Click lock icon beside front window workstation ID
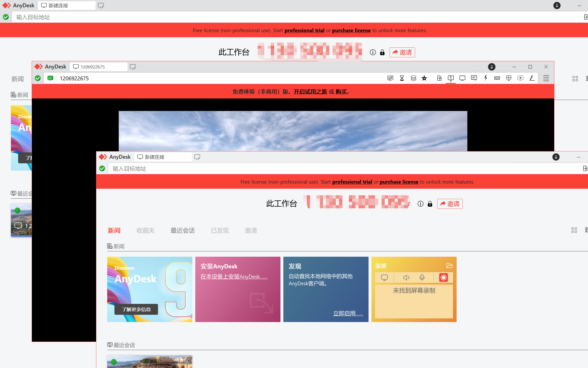Screen dimensions: 588x368 (430, 204)
